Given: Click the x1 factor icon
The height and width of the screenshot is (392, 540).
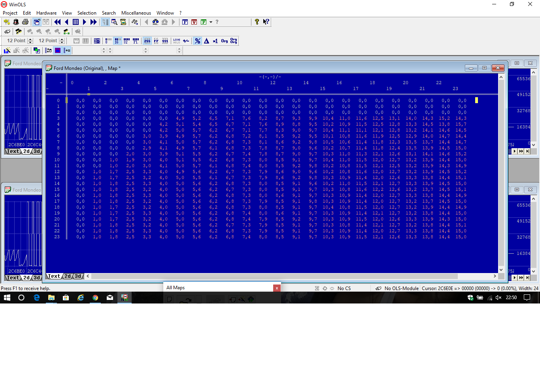Looking at the screenshot, I should click(x=215, y=41).
